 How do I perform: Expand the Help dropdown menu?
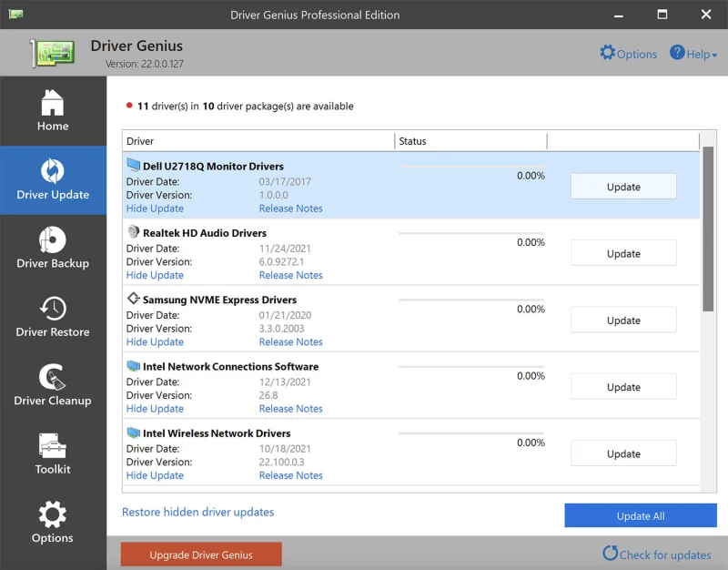pos(693,54)
